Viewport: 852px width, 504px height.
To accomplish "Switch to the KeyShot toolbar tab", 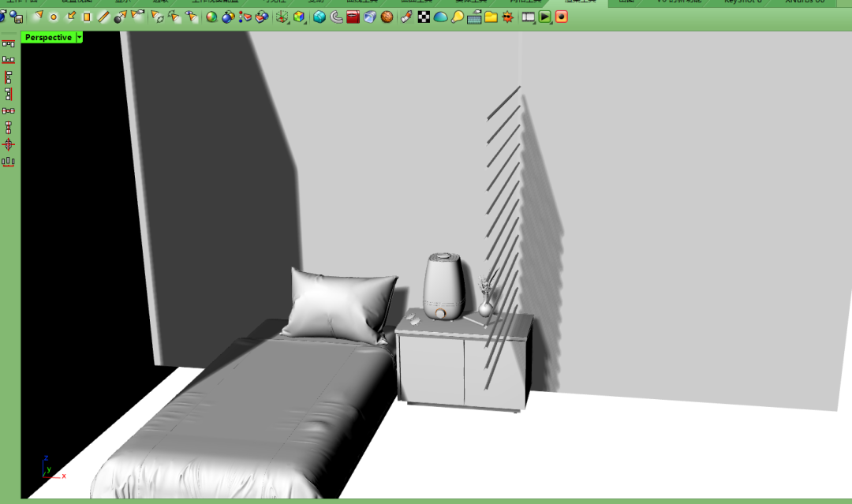I will 743,2.
